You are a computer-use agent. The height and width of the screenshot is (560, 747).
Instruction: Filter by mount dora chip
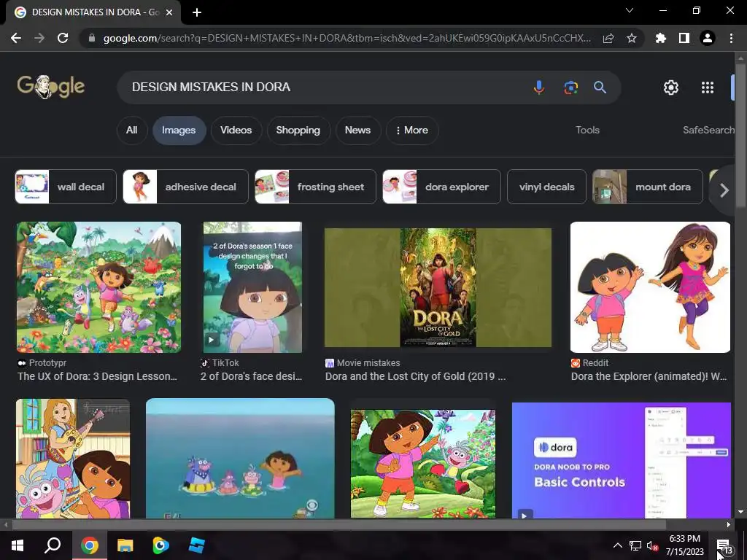pos(648,187)
